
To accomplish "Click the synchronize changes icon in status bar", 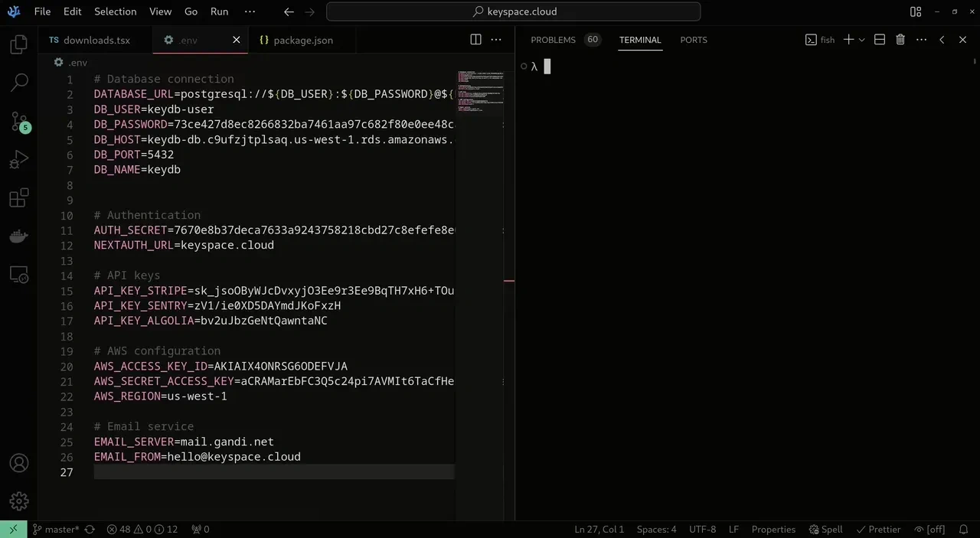I will (x=90, y=530).
